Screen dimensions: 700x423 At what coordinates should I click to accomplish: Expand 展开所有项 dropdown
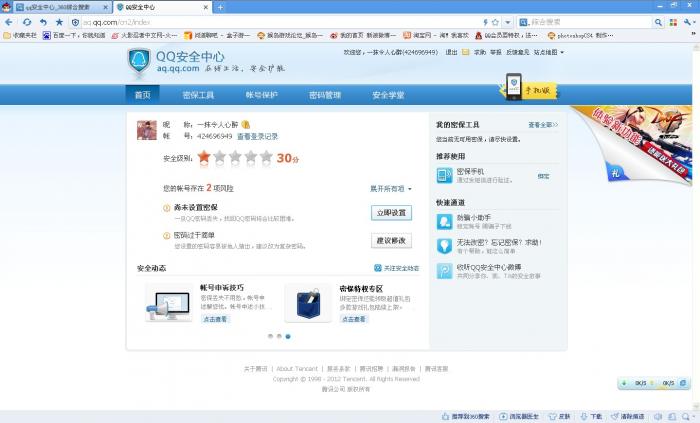391,189
